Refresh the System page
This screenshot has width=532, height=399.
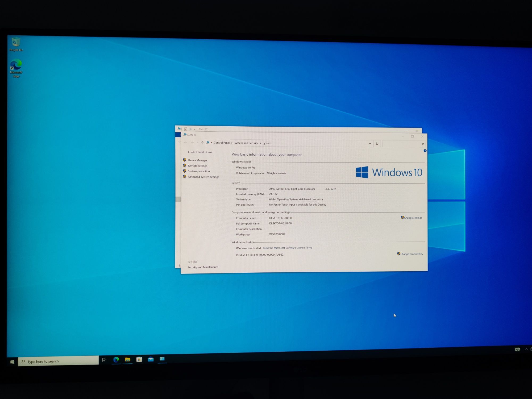pyautogui.click(x=377, y=144)
